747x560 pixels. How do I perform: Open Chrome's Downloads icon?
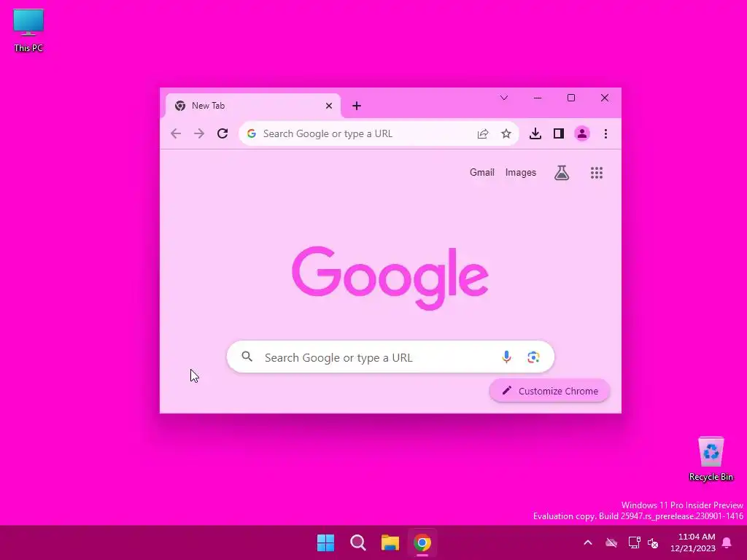tap(535, 134)
